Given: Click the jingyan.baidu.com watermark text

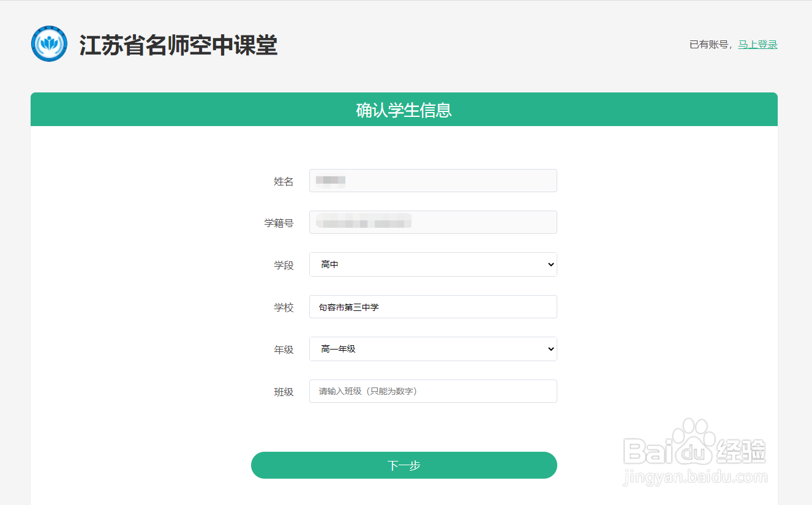Looking at the screenshot, I should [694, 477].
